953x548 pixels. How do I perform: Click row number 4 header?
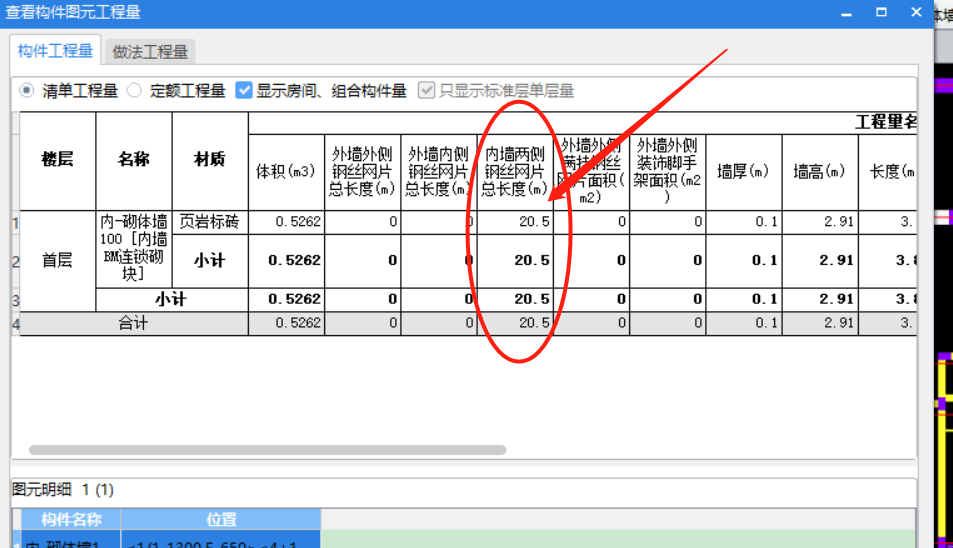click(x=16, y=324)
